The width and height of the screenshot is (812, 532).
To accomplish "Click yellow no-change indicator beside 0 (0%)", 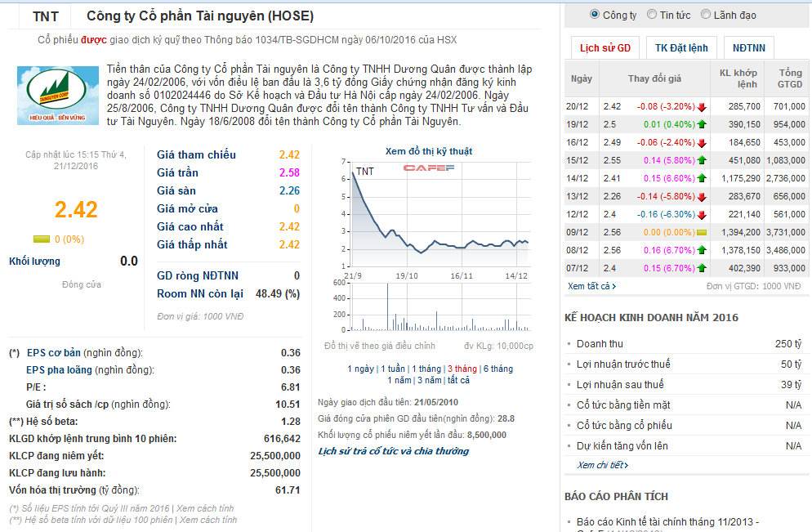I will (x=42, y=239).
